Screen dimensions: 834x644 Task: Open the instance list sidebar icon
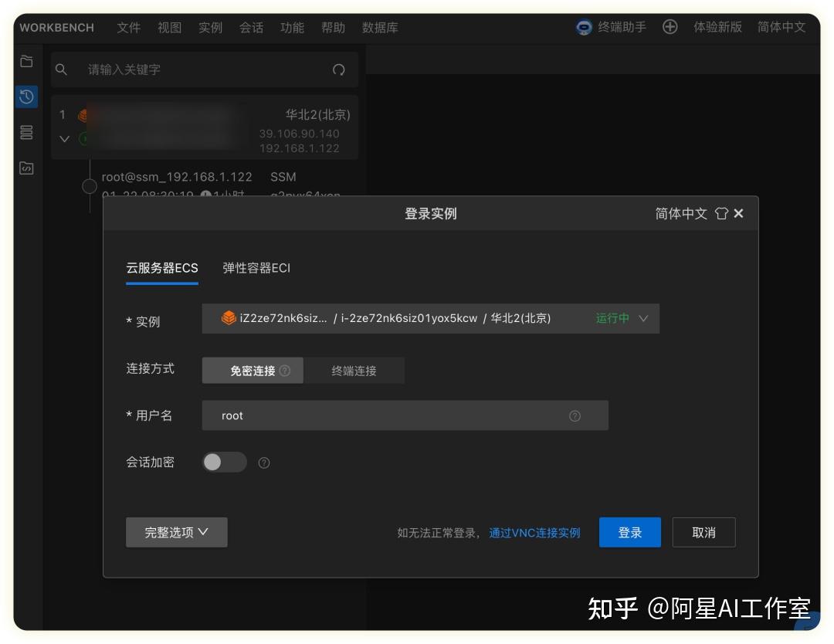(x=26, y=132)
